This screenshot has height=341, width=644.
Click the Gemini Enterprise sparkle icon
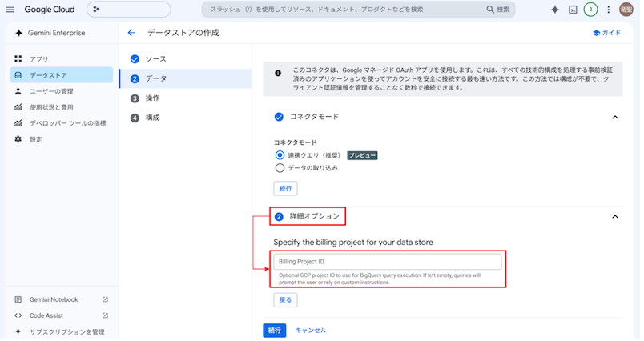[18, 33]
